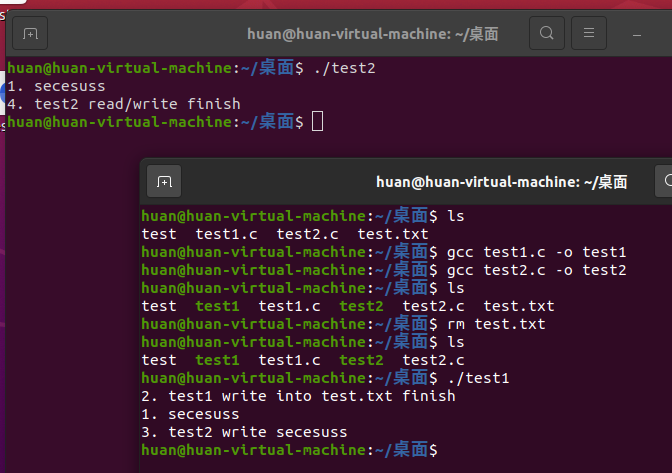The height and width of the screenshot is (473, 672).
Task: Click '1. secesuss' line in front terminal
Action: [190, 414]
